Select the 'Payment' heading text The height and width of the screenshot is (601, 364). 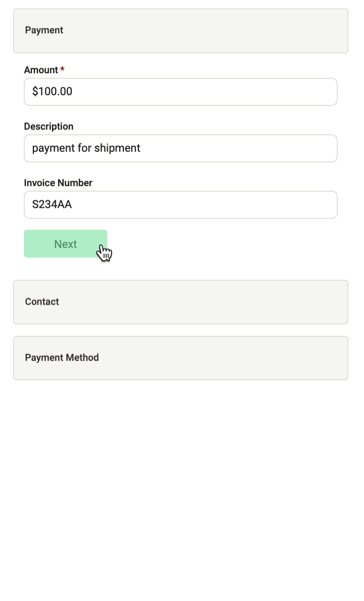(44, 30)
